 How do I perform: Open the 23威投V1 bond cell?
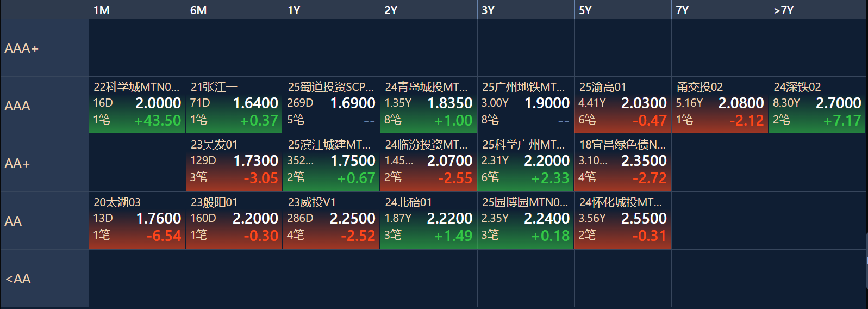(331, 220)
